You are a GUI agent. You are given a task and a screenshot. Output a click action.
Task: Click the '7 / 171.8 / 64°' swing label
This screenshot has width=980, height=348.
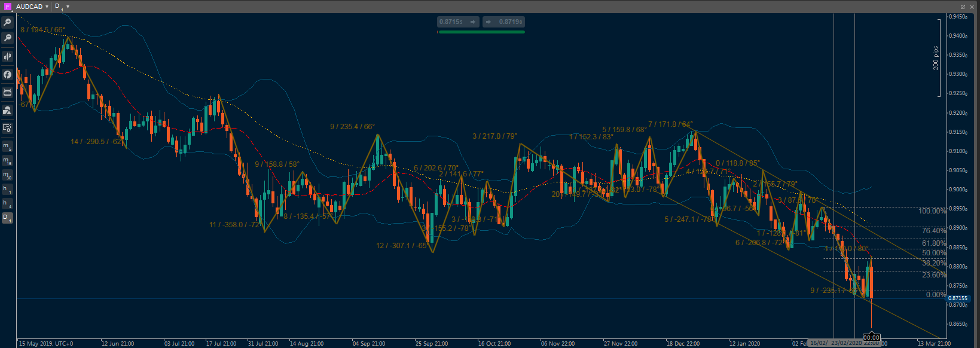coord(670,124)
